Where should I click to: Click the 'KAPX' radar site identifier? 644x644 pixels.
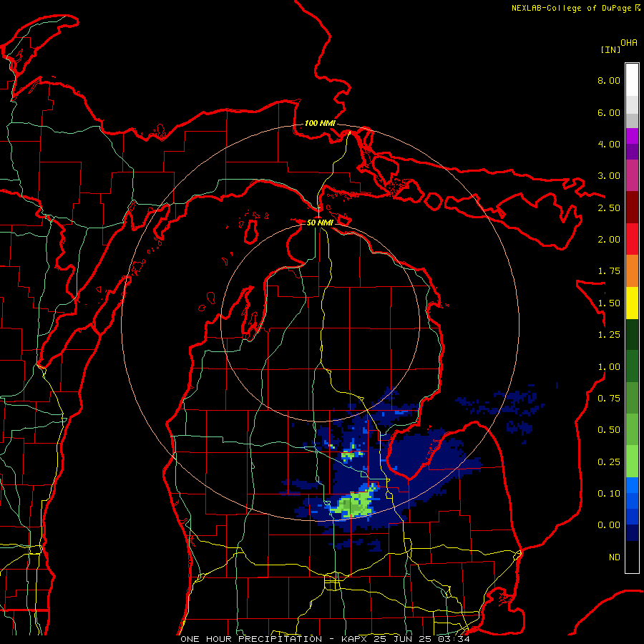pos(354,639)
